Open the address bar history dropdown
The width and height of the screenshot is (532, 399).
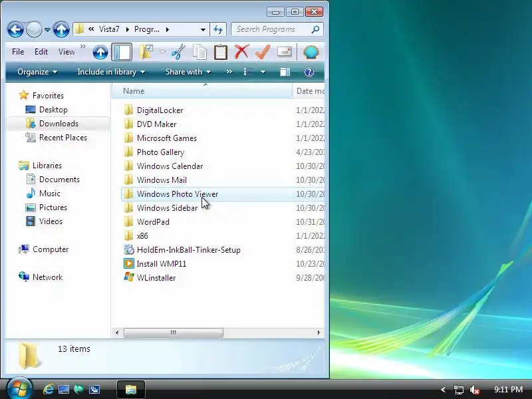tap(203, 29)
